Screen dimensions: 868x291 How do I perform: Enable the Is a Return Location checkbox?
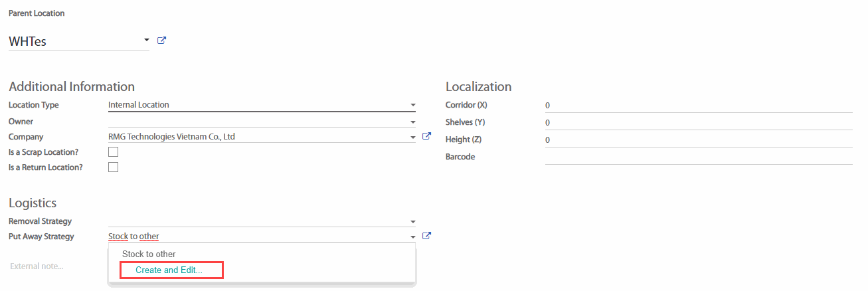pyautogui.click(x=113, y=167)
